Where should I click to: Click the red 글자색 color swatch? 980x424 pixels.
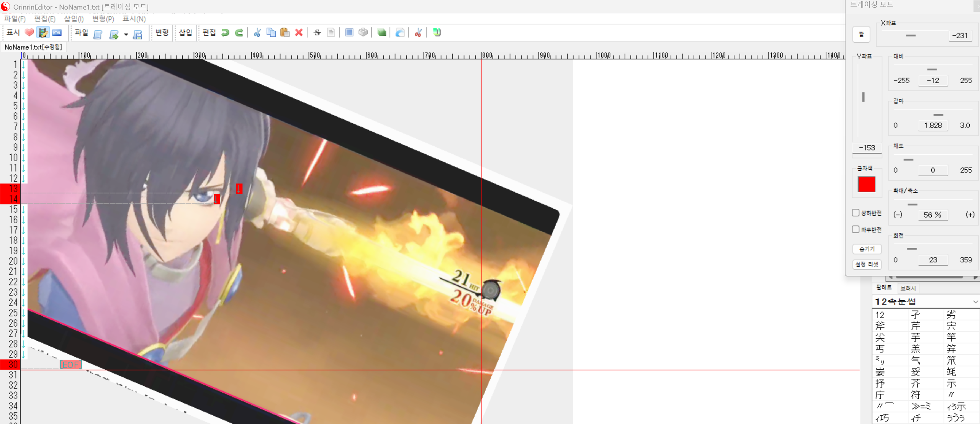[866, 184]
